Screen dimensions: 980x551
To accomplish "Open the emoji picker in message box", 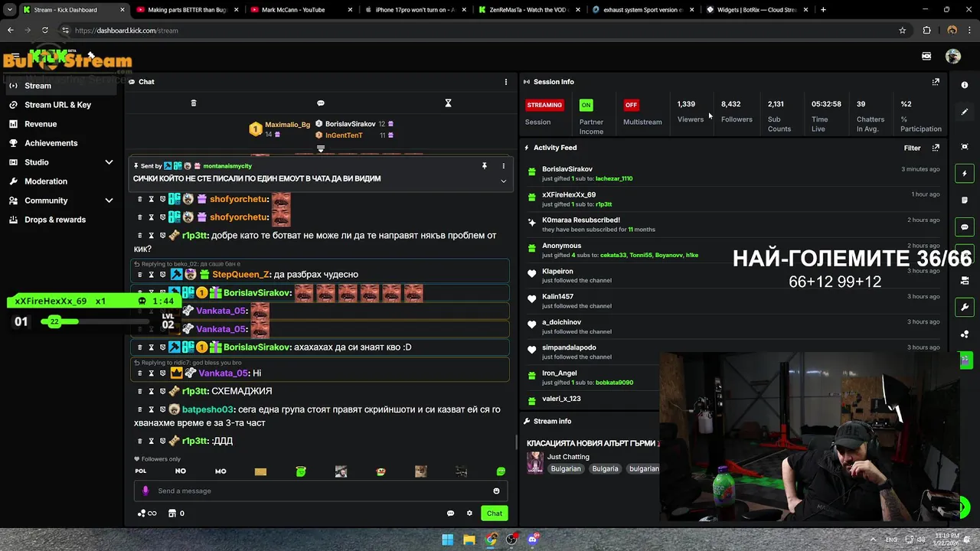I will tap(496, 491).
